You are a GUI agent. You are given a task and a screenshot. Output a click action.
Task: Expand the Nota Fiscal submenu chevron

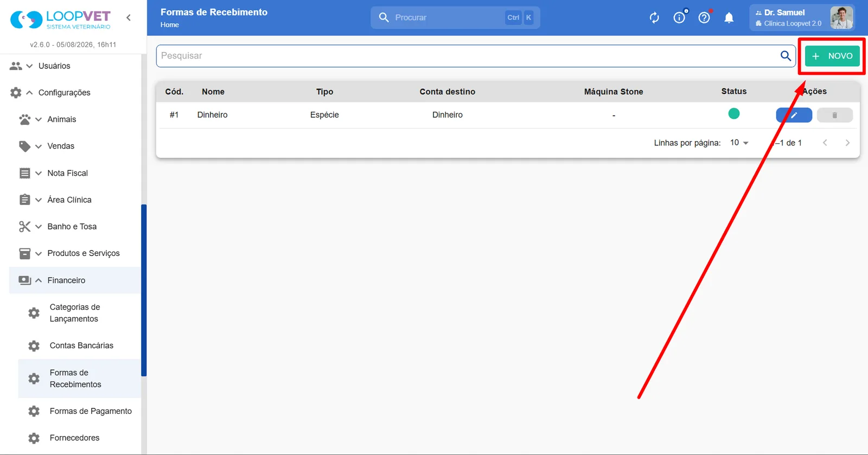click(x=39, y=174)
